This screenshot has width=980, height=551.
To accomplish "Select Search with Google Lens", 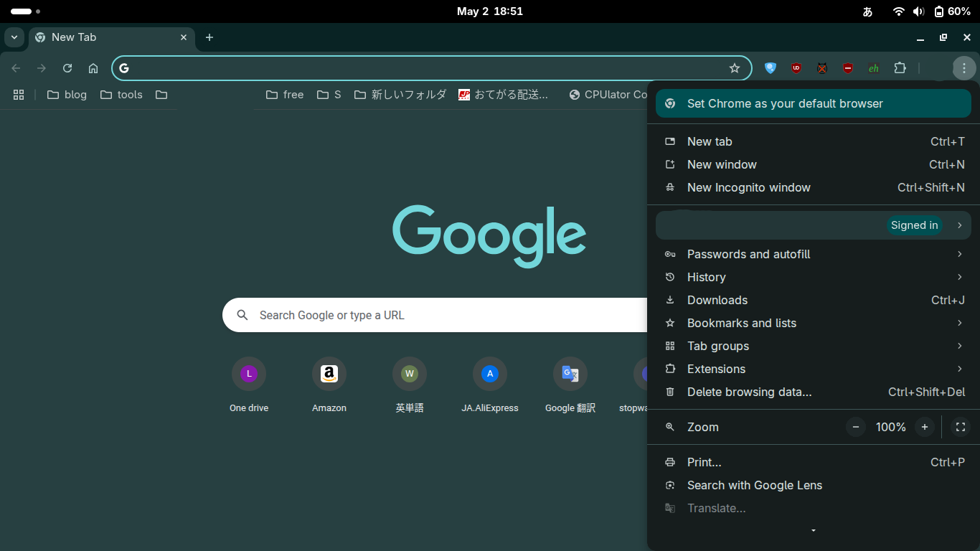I will 814,485.
